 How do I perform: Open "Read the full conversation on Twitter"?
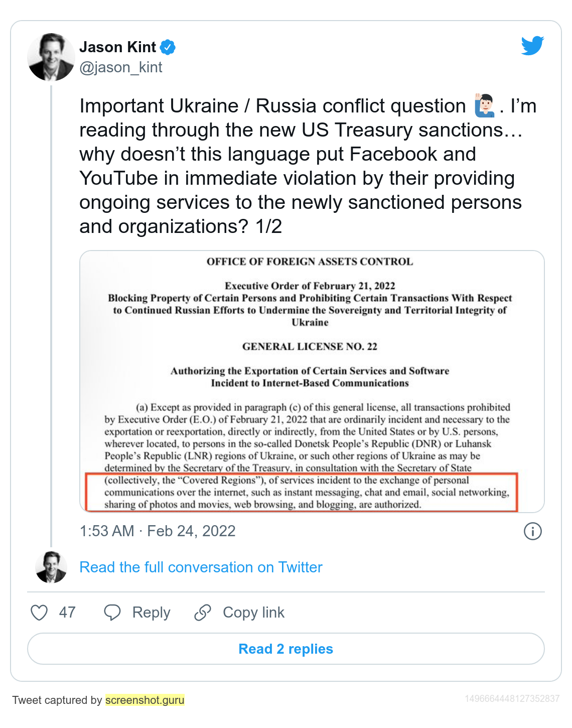[201, 567]
